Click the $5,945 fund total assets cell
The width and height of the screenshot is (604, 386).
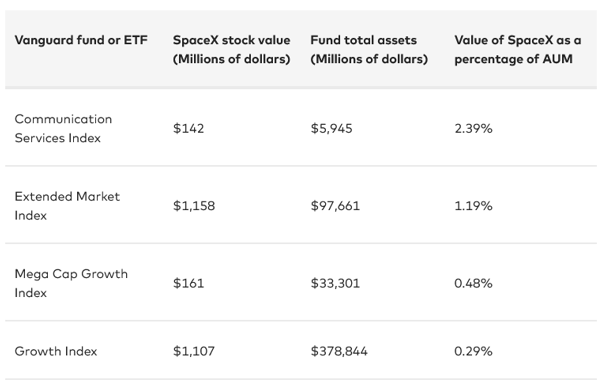[331, 128]
